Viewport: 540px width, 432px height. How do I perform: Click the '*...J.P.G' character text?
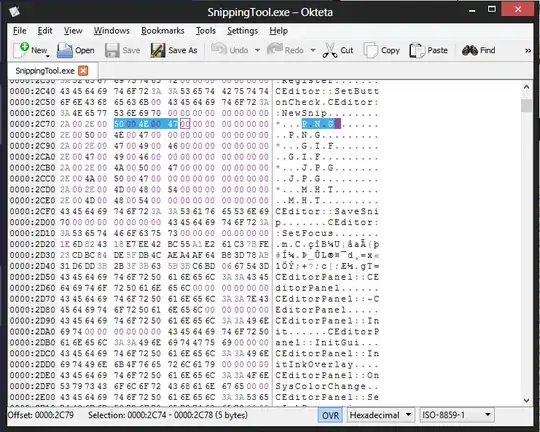point(304,168)
